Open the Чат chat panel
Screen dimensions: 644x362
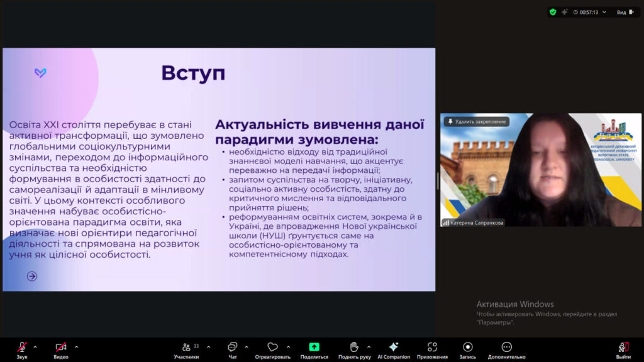pyautogui.click(x=232, y=348)
